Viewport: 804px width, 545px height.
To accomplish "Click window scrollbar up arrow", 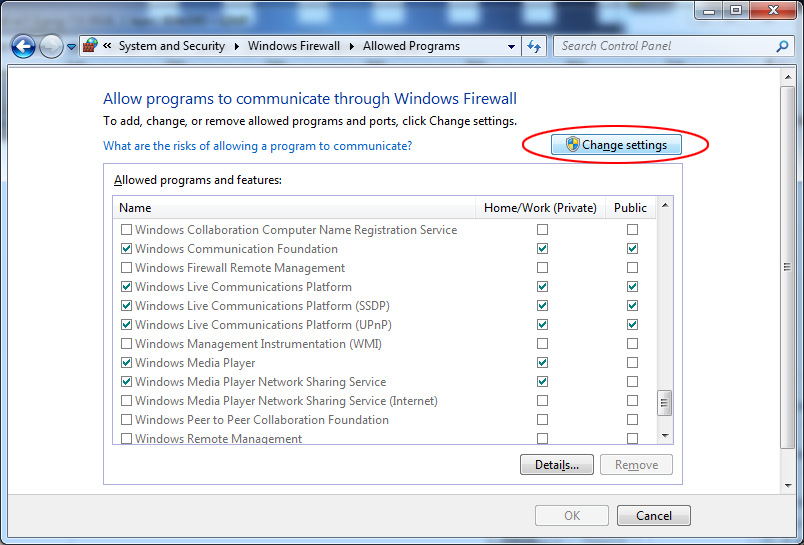I will [788, 77].
